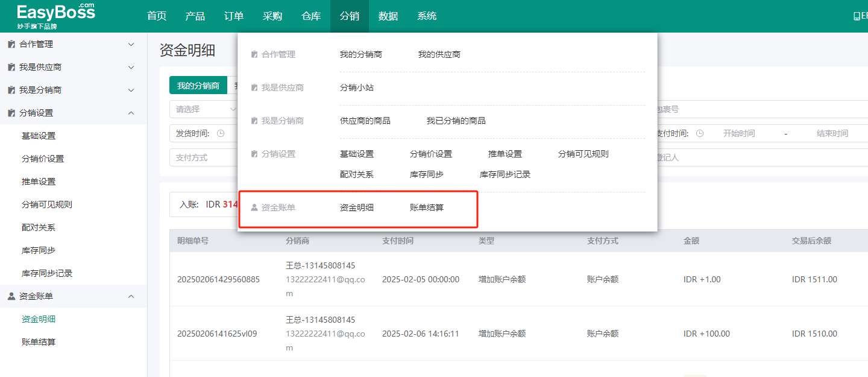
Task: Expand the 合作管理 sidebar chevron
Action: (x=131, y=44)
